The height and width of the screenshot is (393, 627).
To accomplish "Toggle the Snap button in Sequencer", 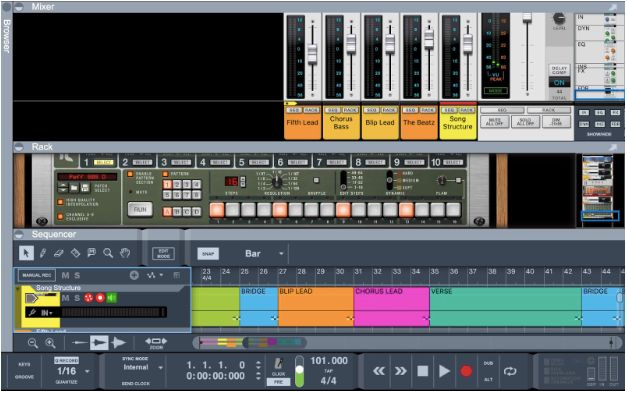I will click(x=208, y=254).
